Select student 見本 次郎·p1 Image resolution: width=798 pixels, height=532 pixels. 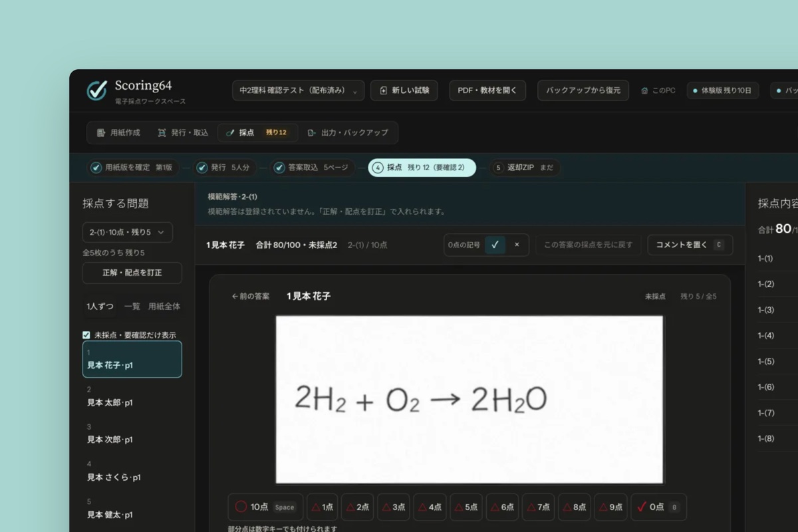(132, 434)
